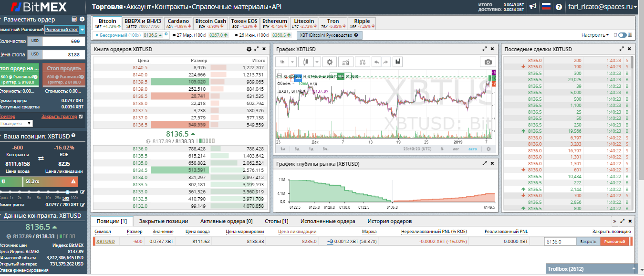Take a chart snapshot with camera icon
Viewport: 644px width, 276px height.
click(488, 62)
